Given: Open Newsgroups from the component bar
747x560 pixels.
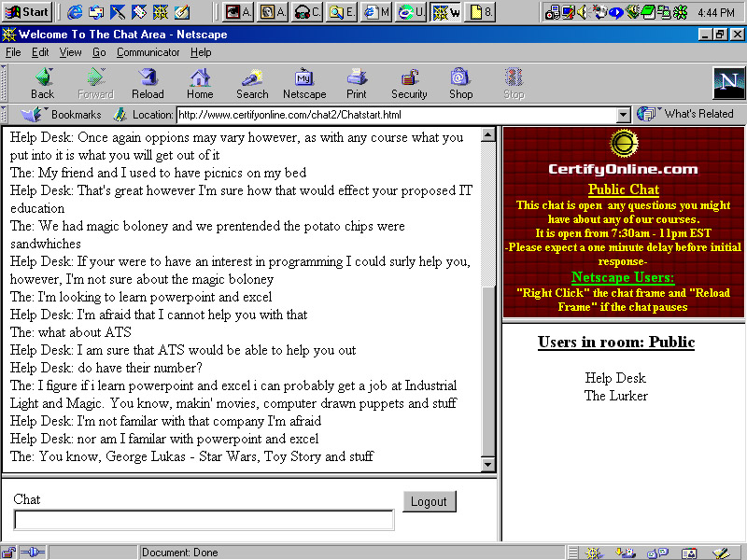Looking at the screenshot, I should [x=657, y=553].
